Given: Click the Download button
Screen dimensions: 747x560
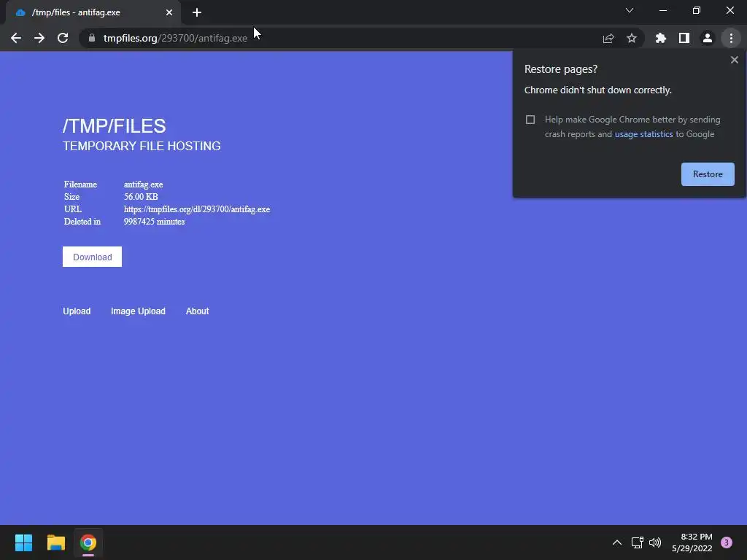Looking at the screenshot, I should coord(93,257).
